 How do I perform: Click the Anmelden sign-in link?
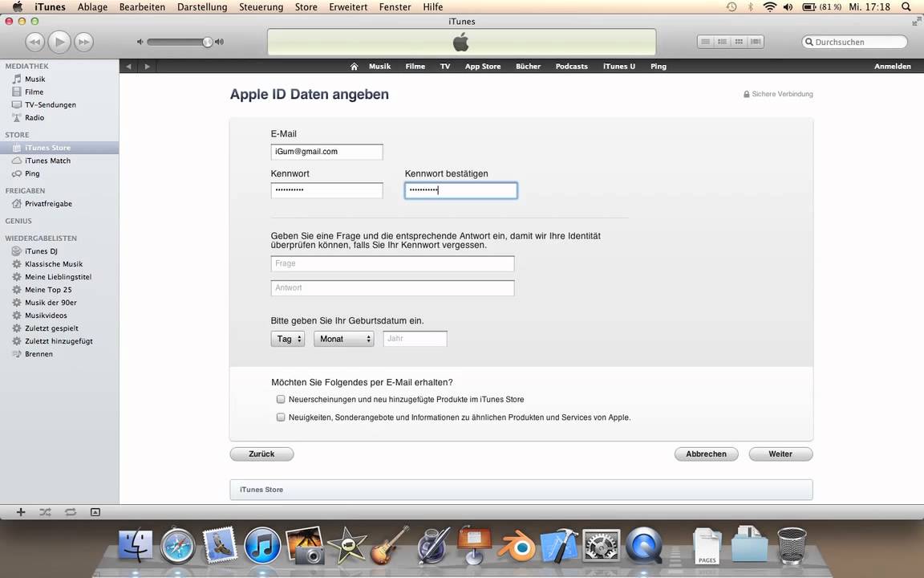tap(892, 67)
